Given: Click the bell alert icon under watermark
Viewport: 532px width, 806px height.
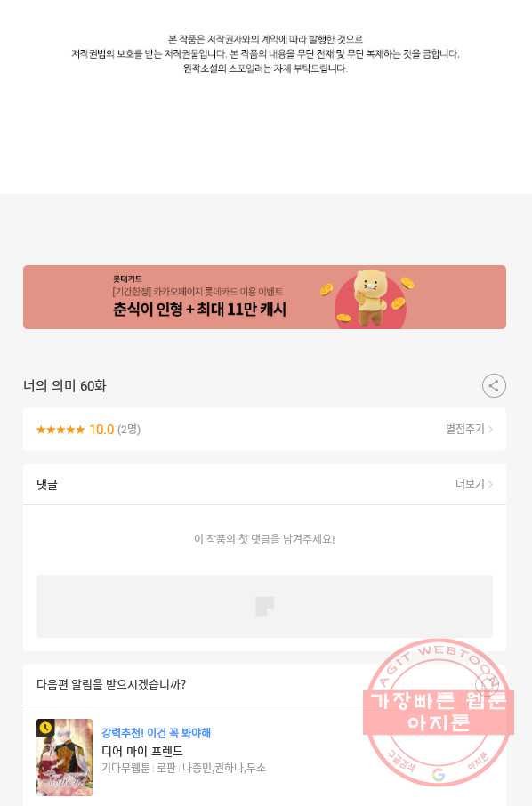Looking at the screenshot, I should click(x=486, y=684).
